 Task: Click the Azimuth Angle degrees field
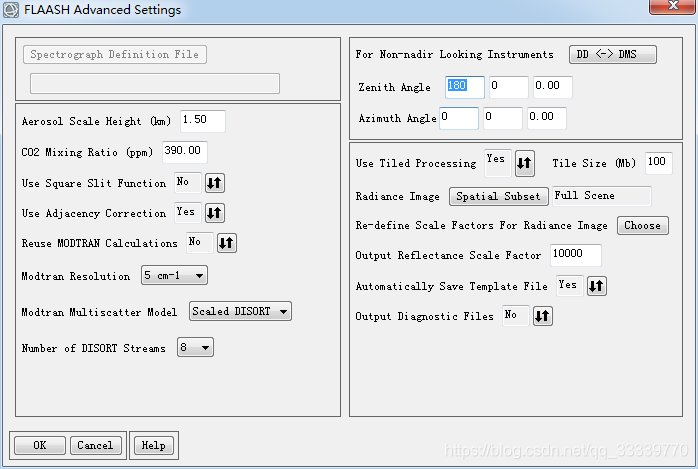click(x=459, y=118)
